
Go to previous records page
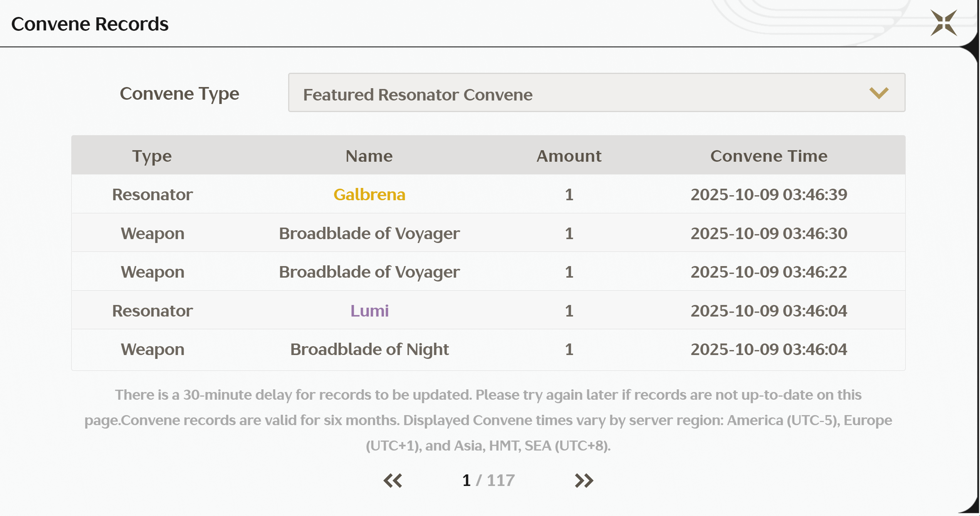pos(393,480)
